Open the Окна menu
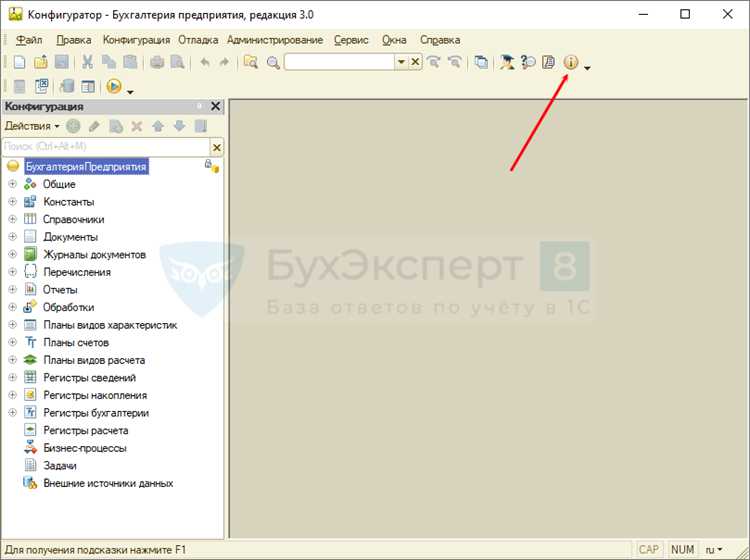 (x=394, y=40)
